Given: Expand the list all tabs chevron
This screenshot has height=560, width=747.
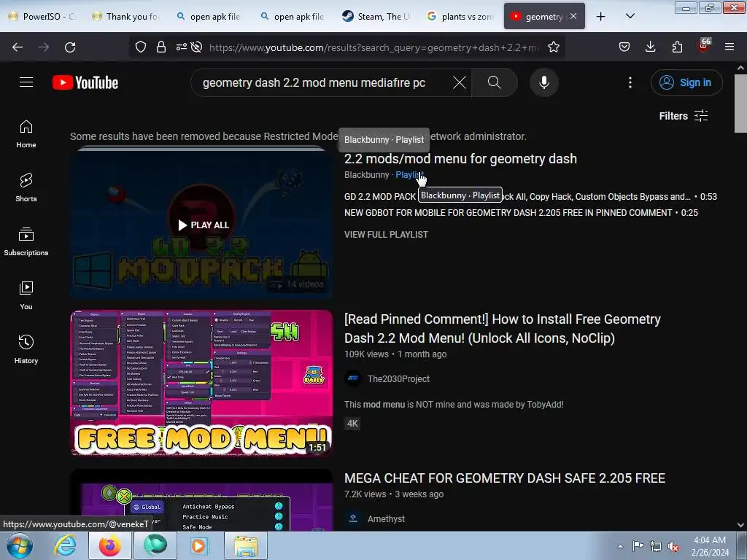Looking at the screenshot, I should click(x=630, y=16).
